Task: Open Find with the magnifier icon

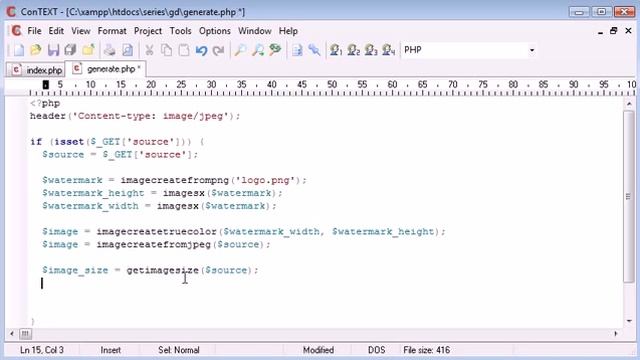Action: point(240,50)
